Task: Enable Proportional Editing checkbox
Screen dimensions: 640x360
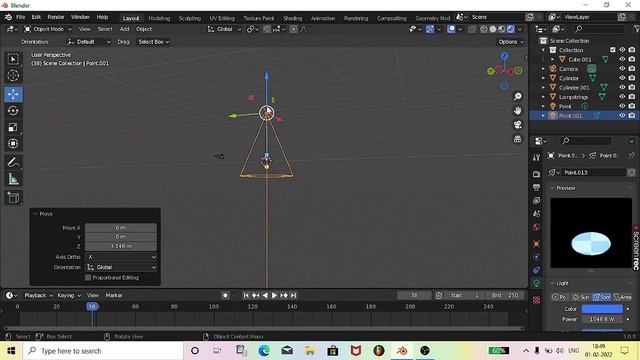Action: tap(88, 278)
